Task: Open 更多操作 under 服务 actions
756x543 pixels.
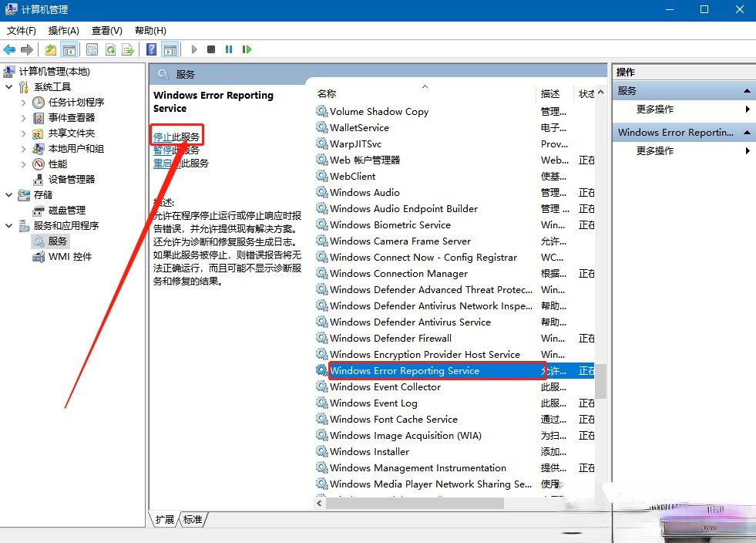Action: click(655, 109)
